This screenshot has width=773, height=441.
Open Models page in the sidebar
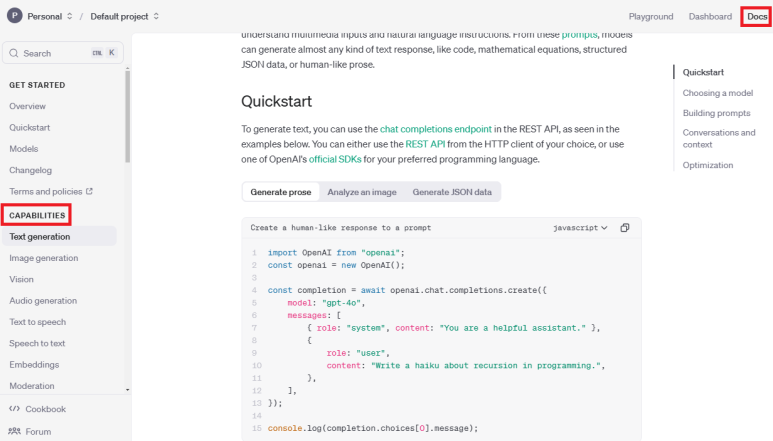click(x=24, y=148)
